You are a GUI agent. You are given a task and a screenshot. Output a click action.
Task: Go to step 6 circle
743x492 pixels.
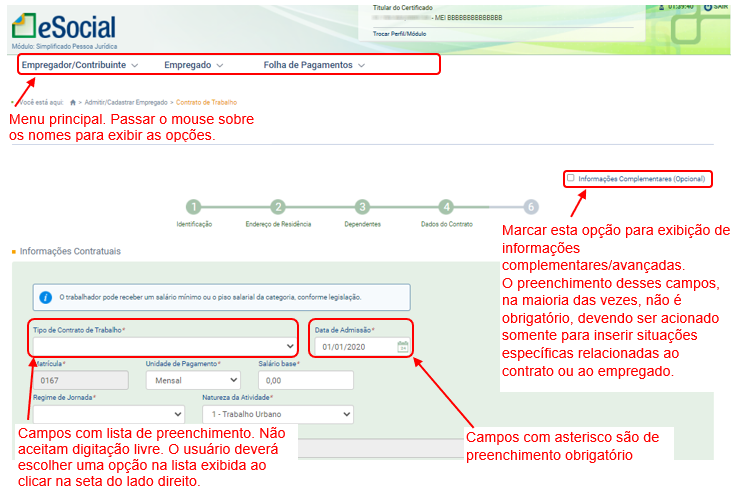(x=531, y=207)
